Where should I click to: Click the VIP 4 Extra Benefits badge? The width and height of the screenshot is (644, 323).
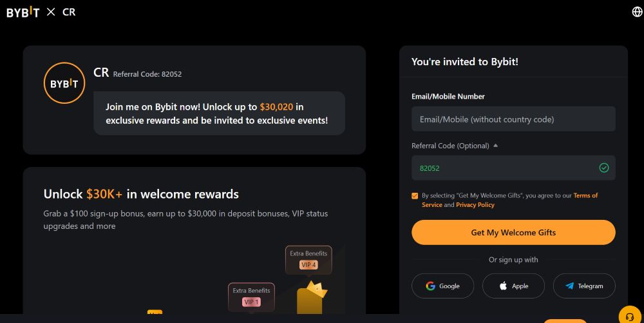pyautogui.click(x=308, y=260)
